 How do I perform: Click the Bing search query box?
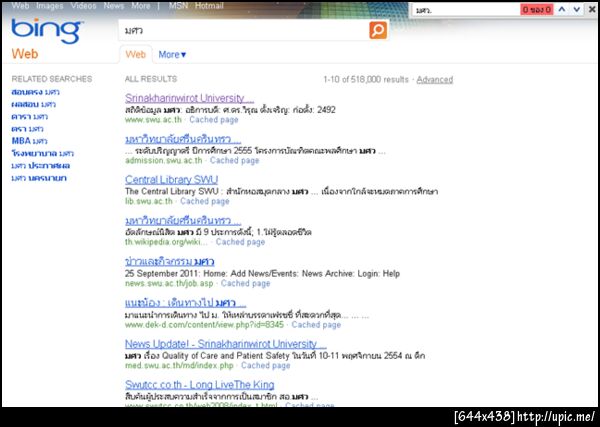243,31
